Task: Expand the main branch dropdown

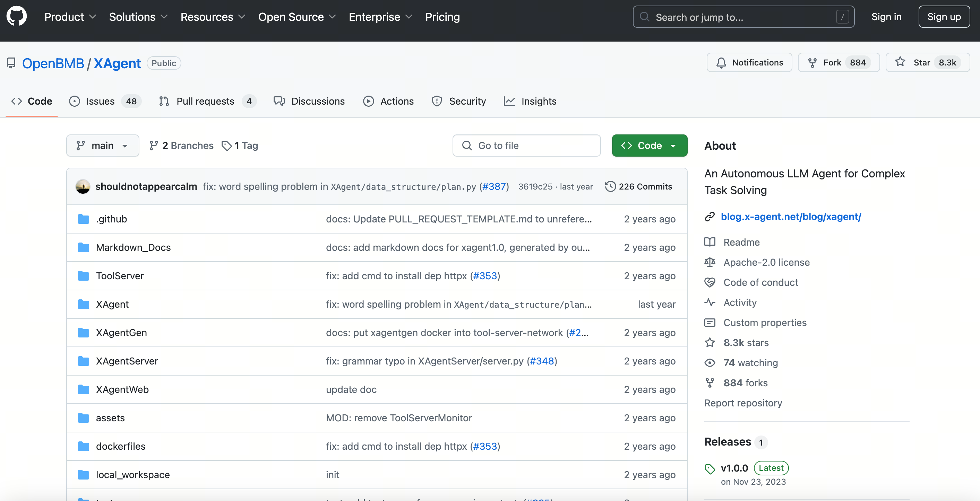Action: click(x=102, y=146)
